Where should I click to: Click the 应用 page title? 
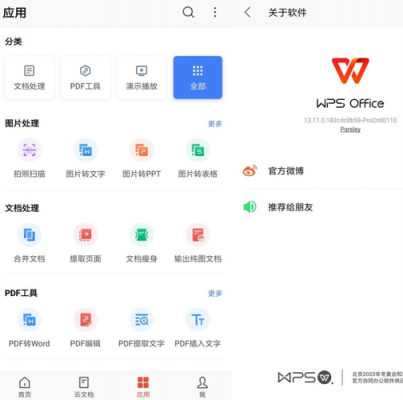14,13
